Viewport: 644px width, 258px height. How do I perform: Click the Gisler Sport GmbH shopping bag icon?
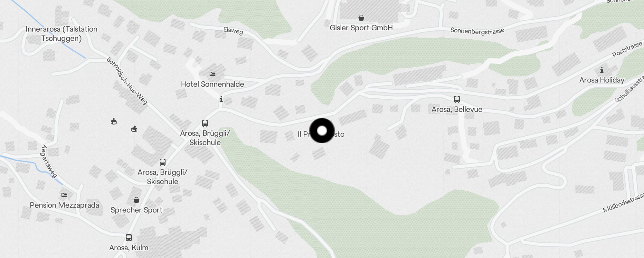click(361, 17)
